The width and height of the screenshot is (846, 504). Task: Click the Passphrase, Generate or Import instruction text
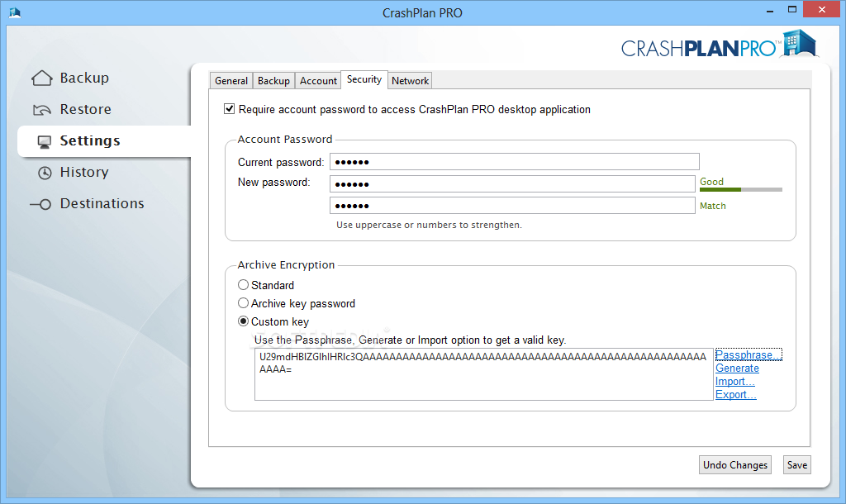(410, 340)
